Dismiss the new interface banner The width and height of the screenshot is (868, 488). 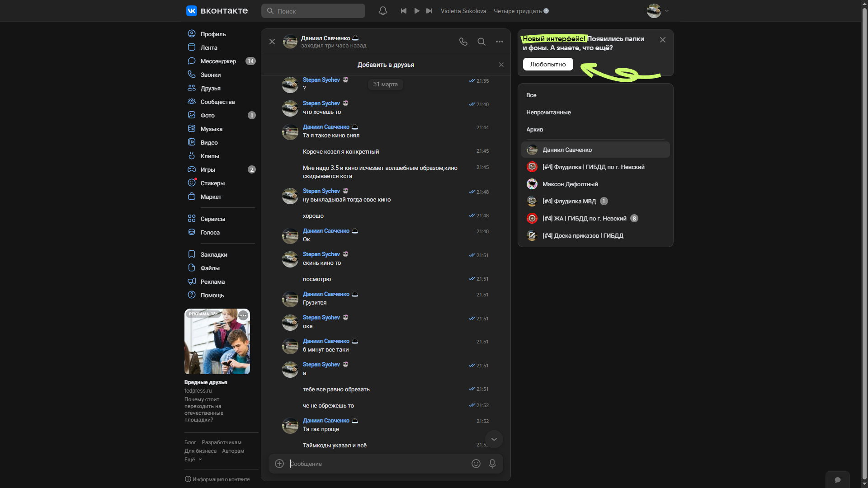tap(662, 40)
